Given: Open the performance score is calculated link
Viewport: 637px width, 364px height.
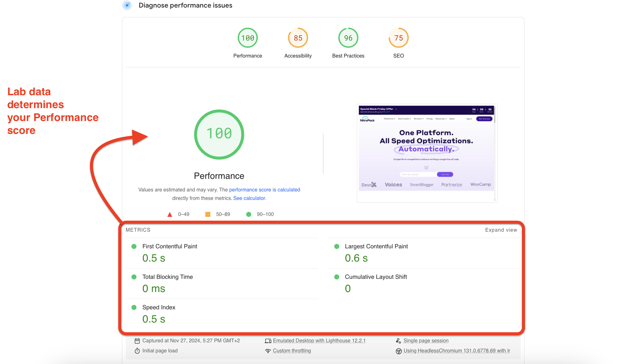Looking at the screenshot, I should 264,190.
